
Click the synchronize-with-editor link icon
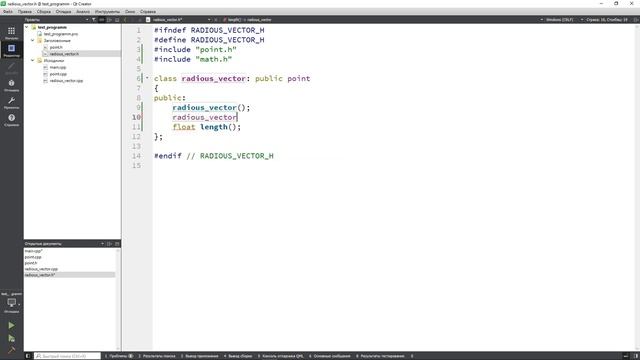pyautogui.click(x=102, y=20)
